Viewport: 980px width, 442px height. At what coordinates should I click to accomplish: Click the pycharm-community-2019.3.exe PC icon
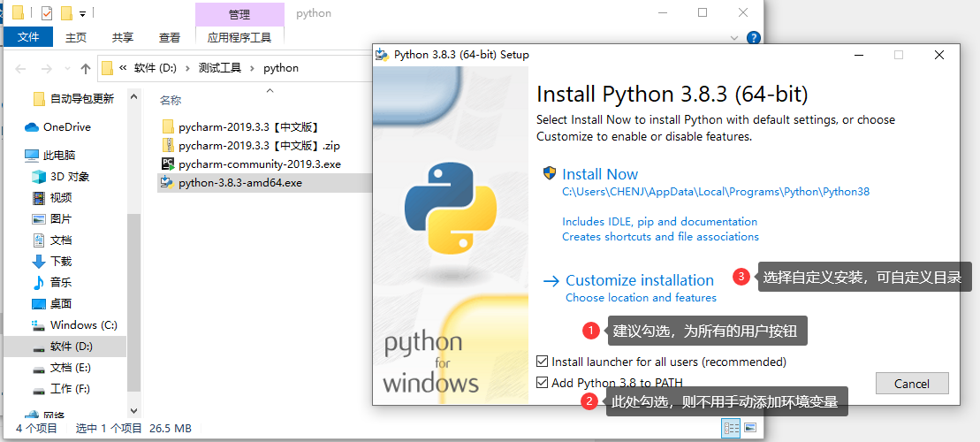click(168, 164)
